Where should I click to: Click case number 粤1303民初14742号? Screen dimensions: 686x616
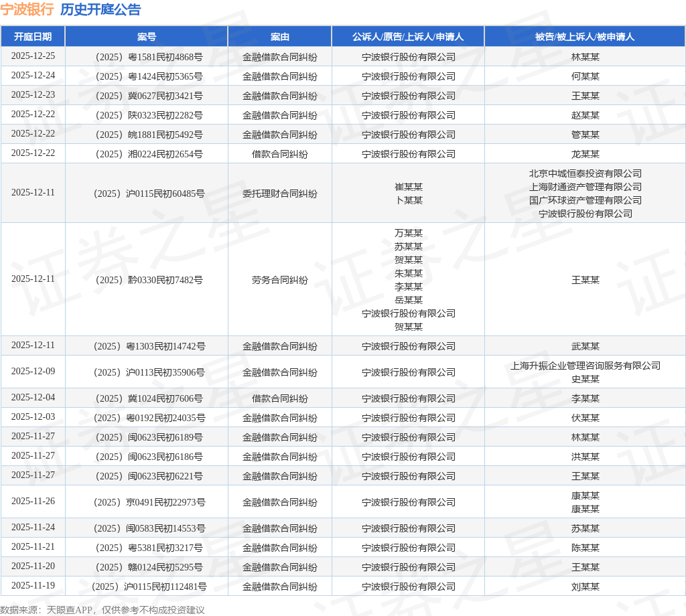149,346
